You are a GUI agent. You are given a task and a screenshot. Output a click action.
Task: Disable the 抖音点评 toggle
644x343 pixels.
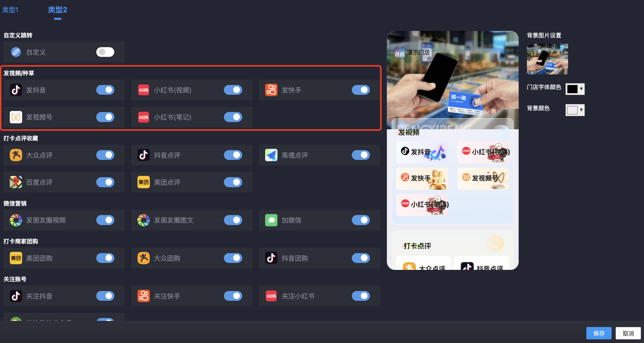click(233, 155)
